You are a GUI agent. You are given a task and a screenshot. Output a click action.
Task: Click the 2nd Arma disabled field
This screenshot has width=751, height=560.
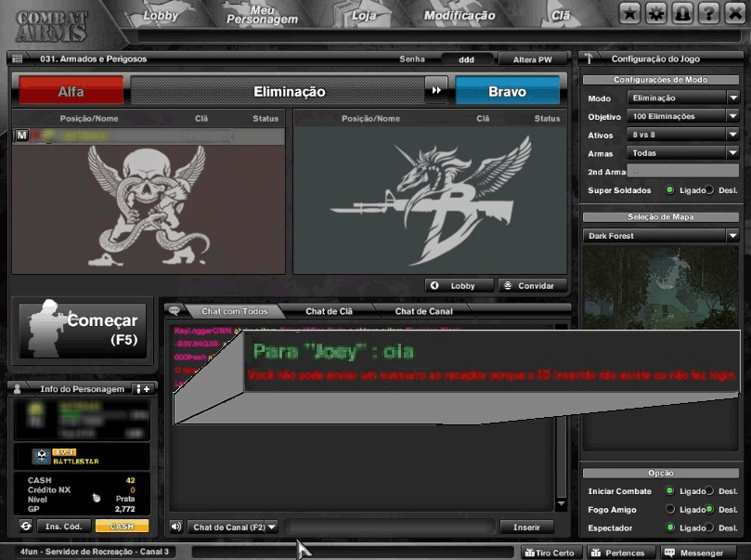[683, 171]
